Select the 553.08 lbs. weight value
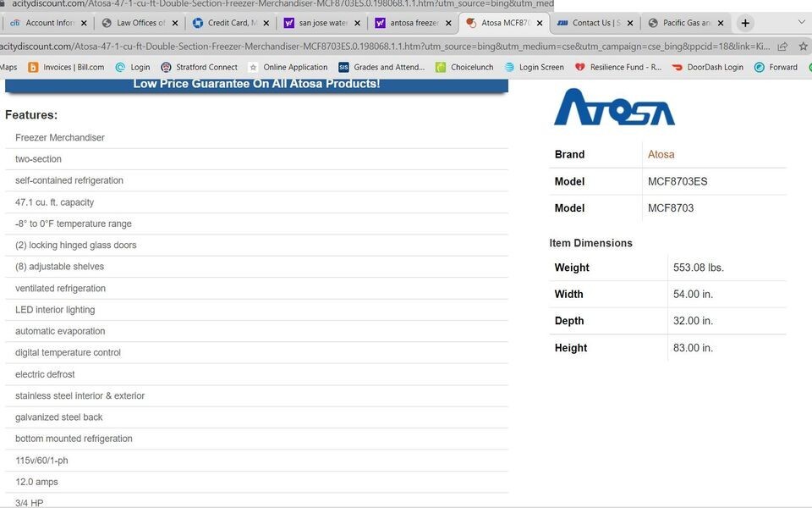The width and height of the screenshot is (812, 508). [x=699, y=268]
